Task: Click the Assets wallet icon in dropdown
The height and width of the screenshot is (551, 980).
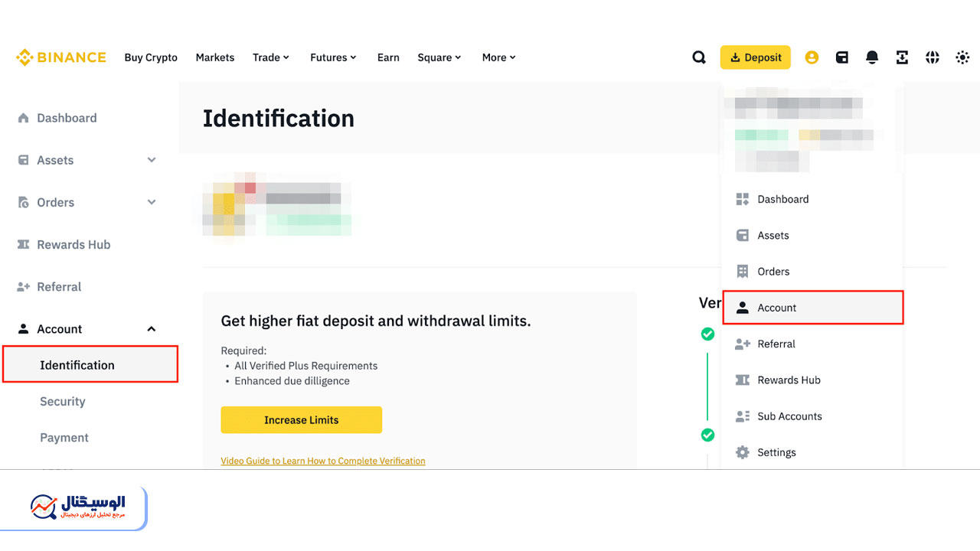Action: tap(742, 235)
